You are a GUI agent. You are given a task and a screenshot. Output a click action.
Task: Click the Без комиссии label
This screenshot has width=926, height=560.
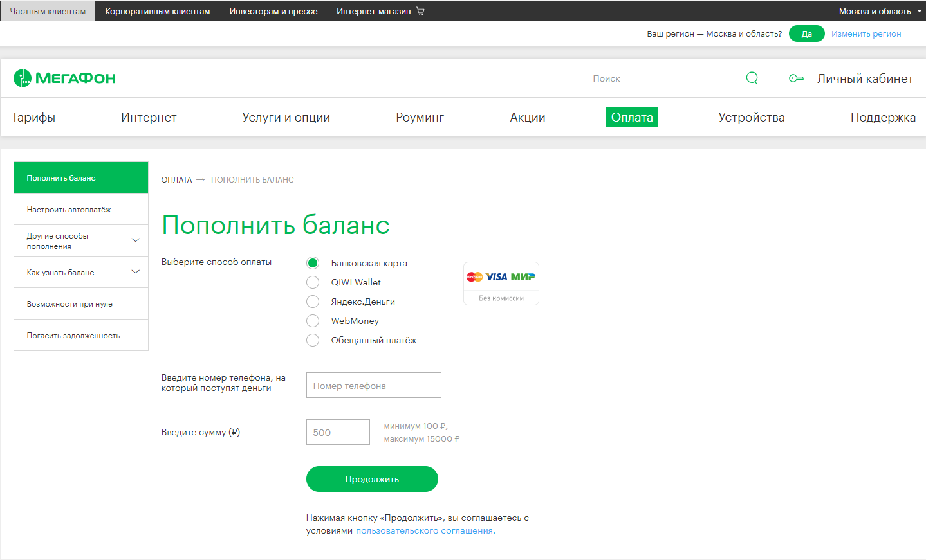coord(501,298)
